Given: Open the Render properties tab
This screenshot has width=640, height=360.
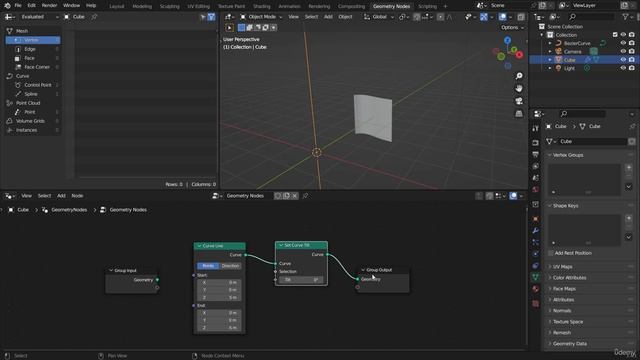Looking at the screenshot, I should 536,143.
